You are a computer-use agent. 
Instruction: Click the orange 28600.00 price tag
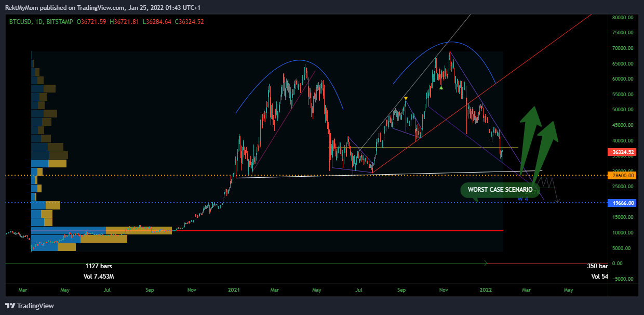coord(622,176)
